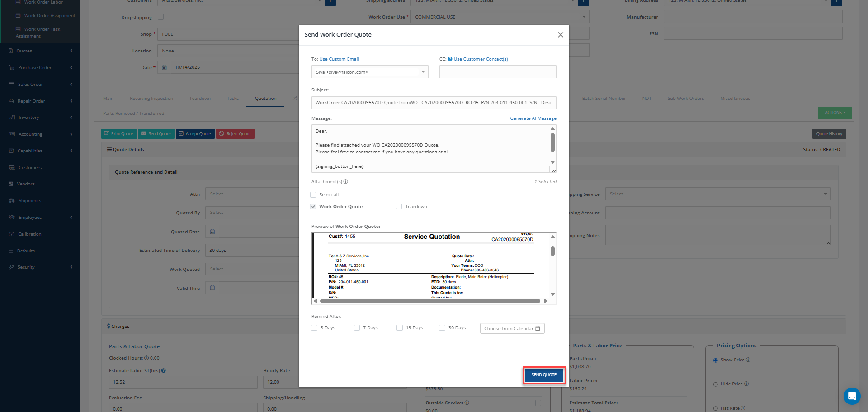Viewport: 868px width, 412px height.
Task: Switch to the Receiving Inspection tab
Action: [x=151, y=99]
